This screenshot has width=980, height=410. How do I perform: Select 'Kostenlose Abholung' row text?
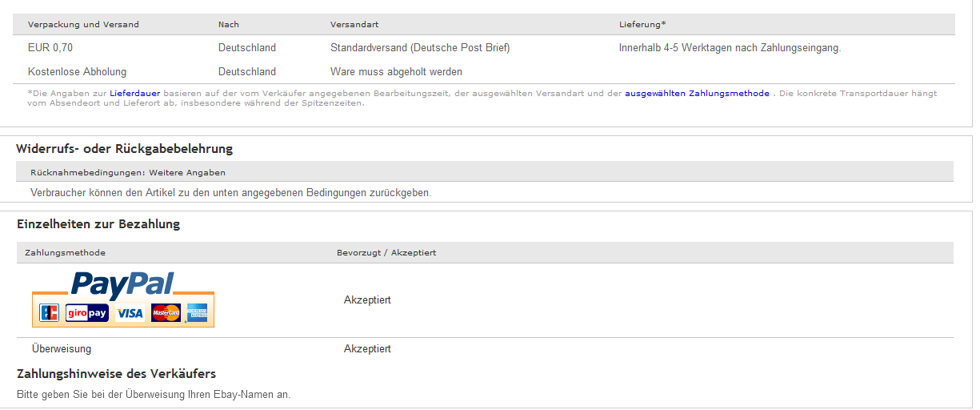[x=78, y=72]
